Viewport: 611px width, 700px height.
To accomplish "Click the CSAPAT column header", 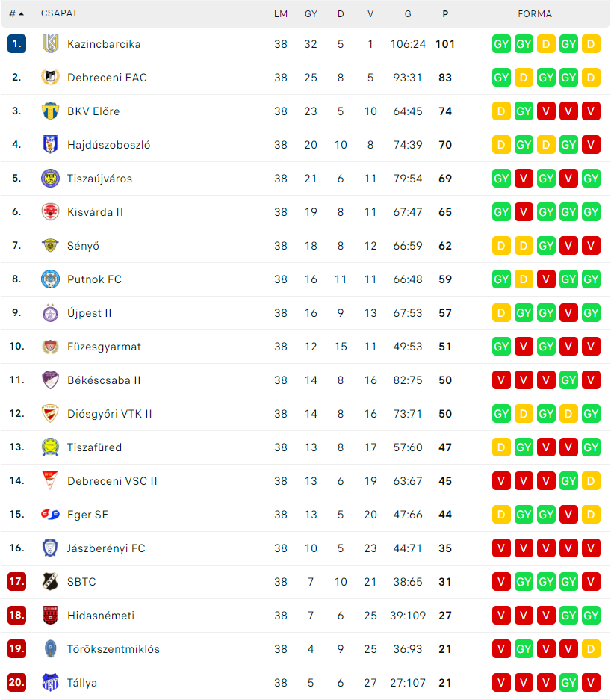I will (59, 13).
